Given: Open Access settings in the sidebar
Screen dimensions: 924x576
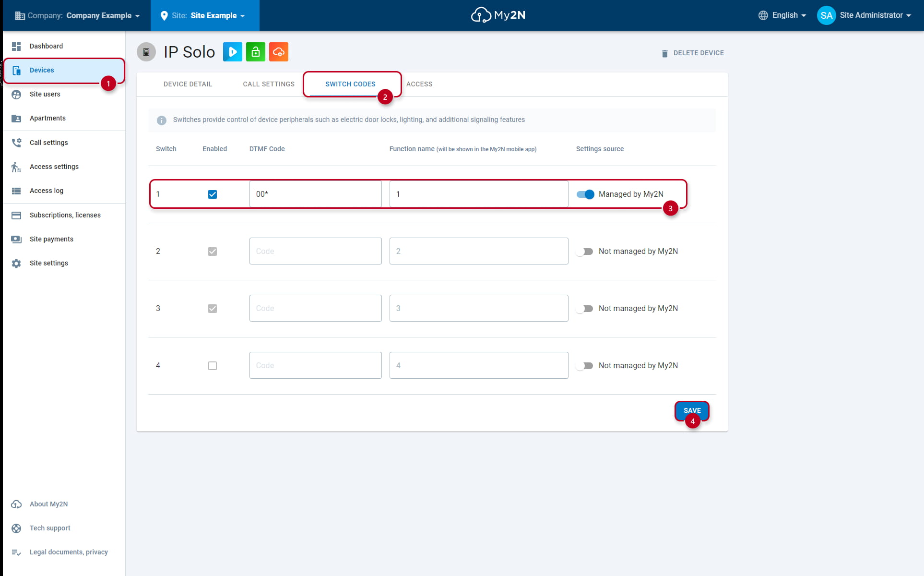Looking at the screenshot, I should 64,167.
